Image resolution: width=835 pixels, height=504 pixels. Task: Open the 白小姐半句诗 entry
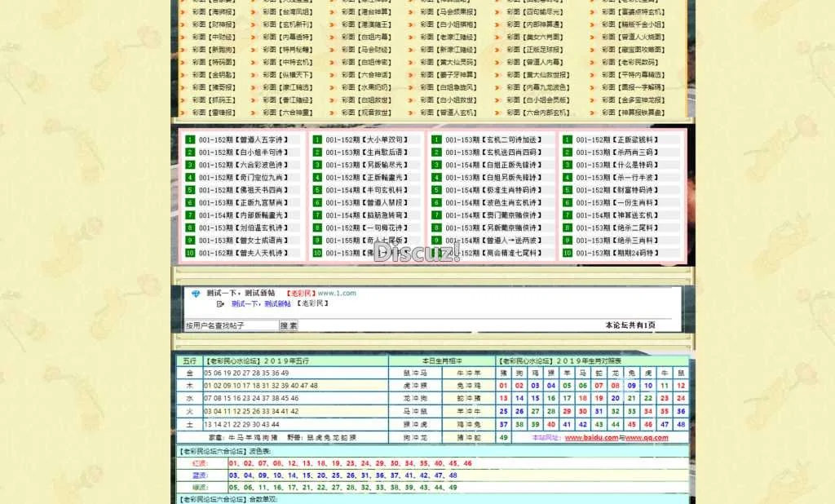tap(243, 153)
